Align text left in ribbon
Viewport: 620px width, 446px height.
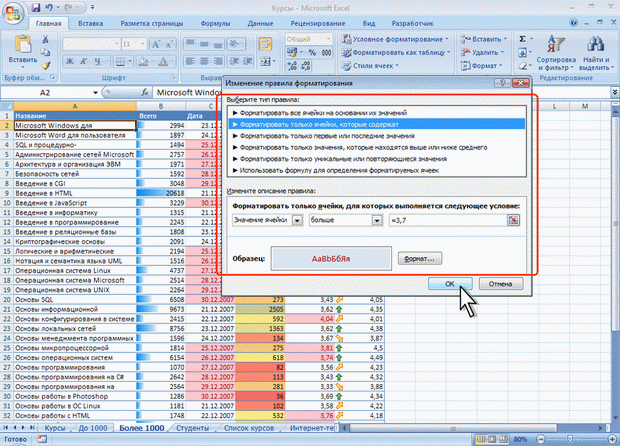point(190,61)
